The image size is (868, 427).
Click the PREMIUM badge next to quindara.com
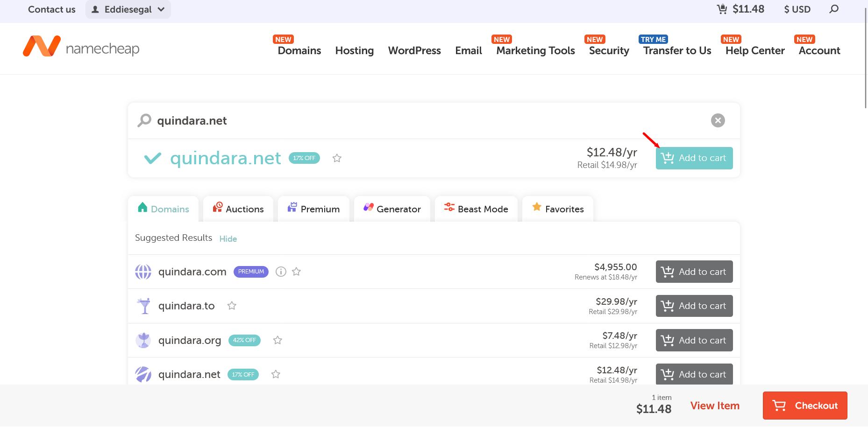pos(251,272)
